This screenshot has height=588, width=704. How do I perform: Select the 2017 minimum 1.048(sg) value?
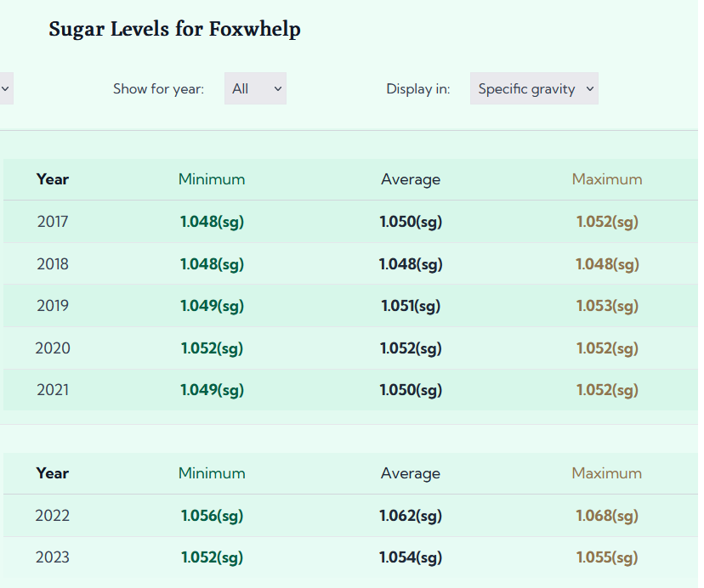(212, 222)
